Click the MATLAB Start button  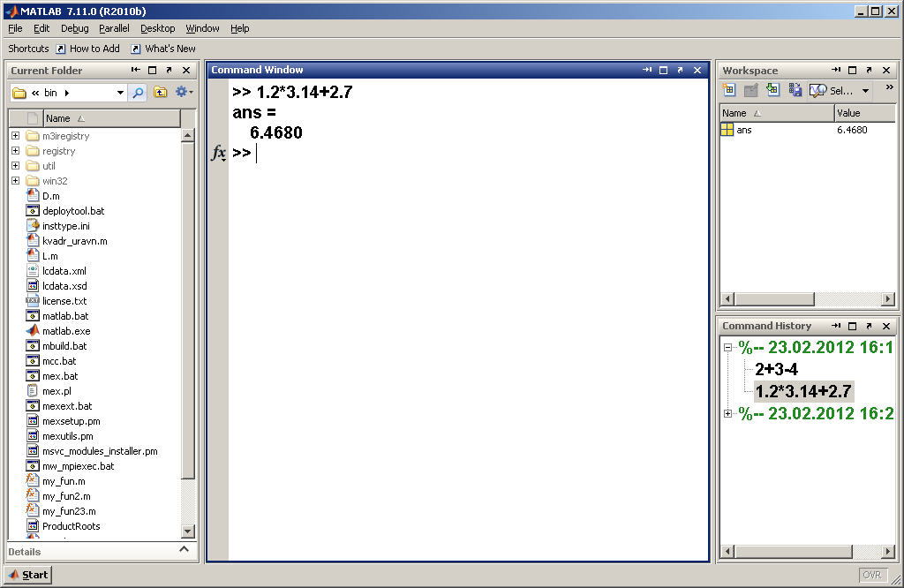point(27,575)
